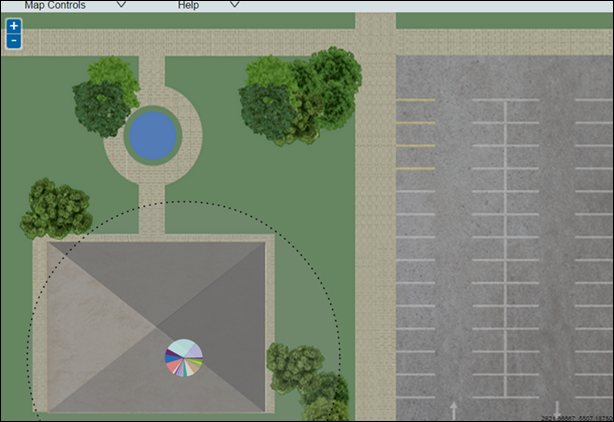Image resolution: width=614 pixels, height=422 pixels.
Task: Click the downward arrow in the parking lot
Action: [557, 410]
